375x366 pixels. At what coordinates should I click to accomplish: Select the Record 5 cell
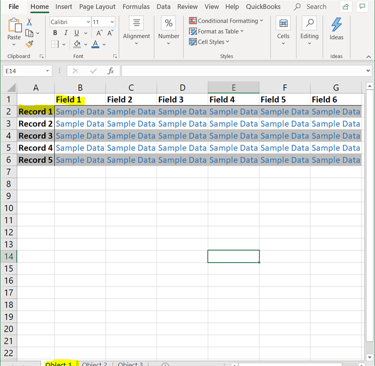point(36,160)
